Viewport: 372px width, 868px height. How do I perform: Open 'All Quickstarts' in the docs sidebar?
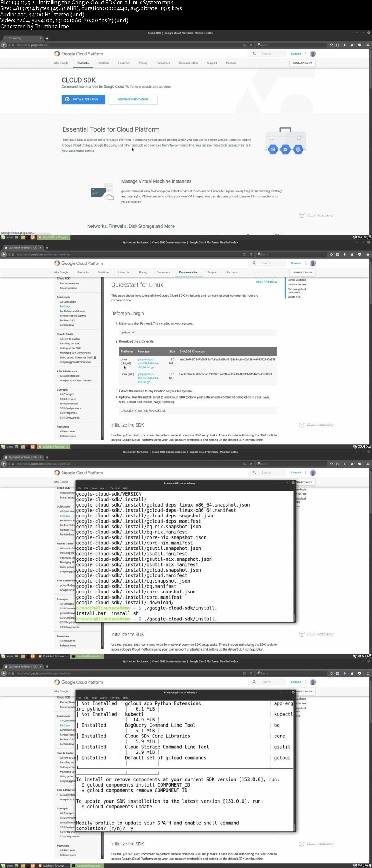[68, 302]
